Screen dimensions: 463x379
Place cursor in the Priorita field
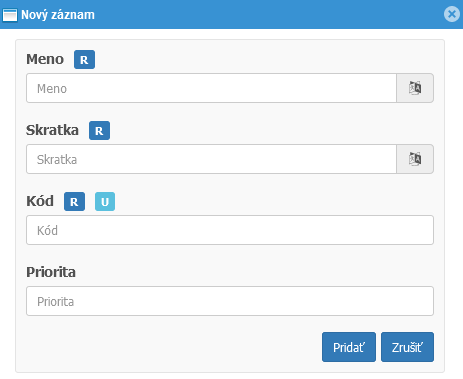click(230, 301)
